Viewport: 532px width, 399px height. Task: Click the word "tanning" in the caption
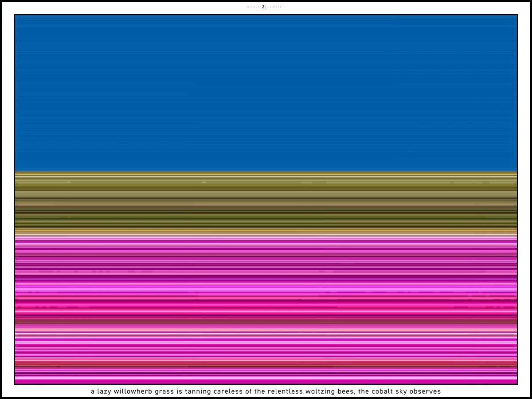[198, 391]
